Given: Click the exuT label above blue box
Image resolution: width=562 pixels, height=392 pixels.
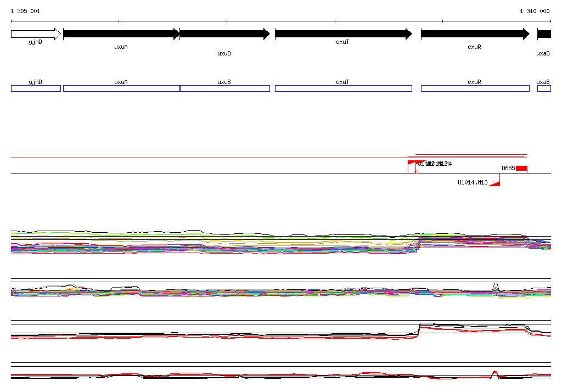Looking at the screenshot, I should pos(342,82).
